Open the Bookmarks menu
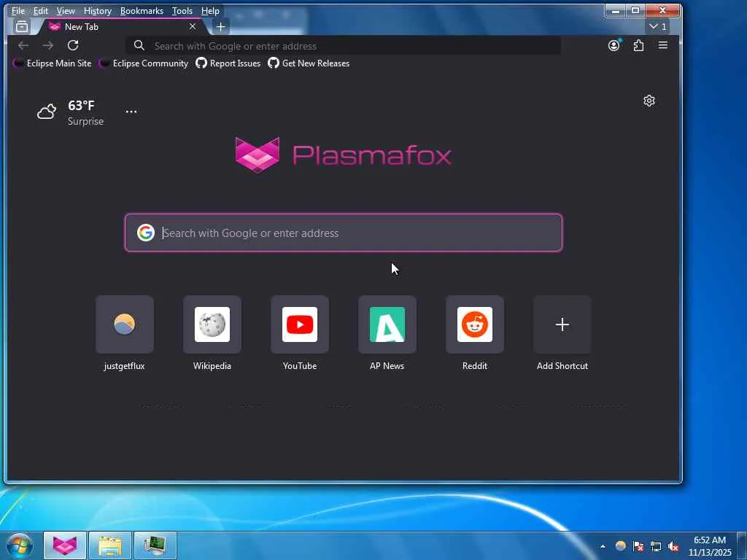Screen dimensions: 747x560 click(x=142, y=10)
